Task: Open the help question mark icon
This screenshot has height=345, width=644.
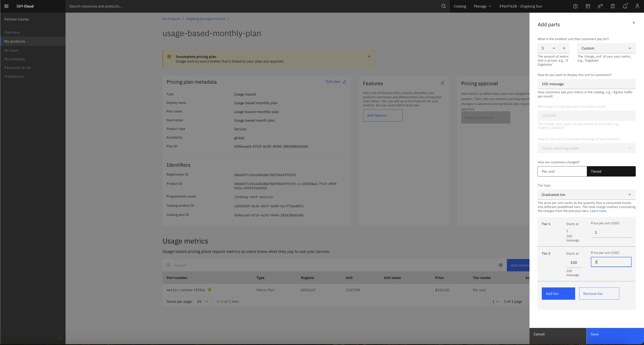Action: (x=575, y=6)
